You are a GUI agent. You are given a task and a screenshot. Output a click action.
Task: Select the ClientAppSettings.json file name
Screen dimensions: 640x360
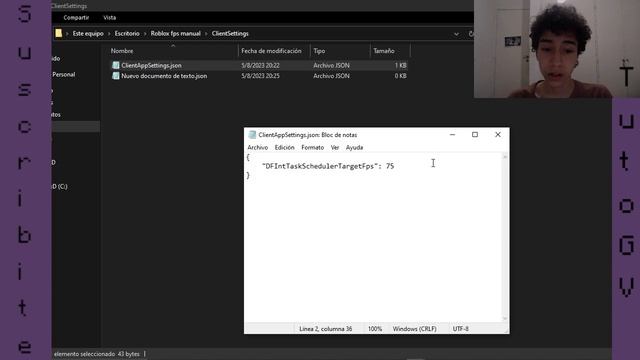coord(151,65)
